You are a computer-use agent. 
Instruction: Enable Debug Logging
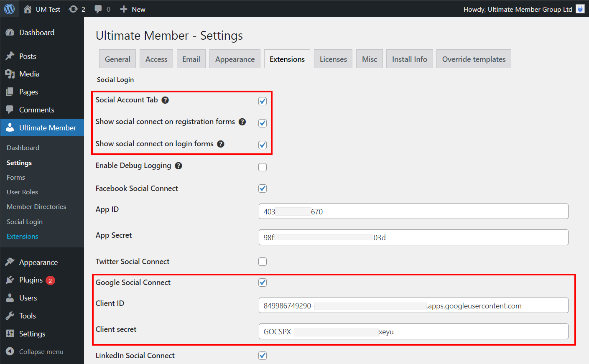(263, 167)
